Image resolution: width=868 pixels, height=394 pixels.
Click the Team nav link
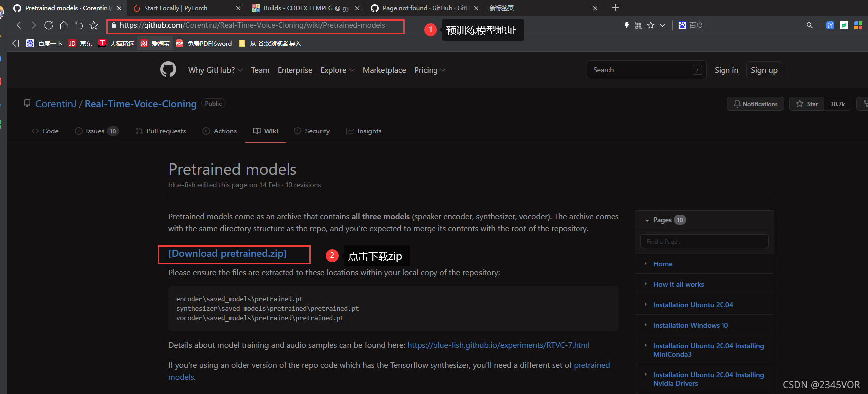click(260, 70)
